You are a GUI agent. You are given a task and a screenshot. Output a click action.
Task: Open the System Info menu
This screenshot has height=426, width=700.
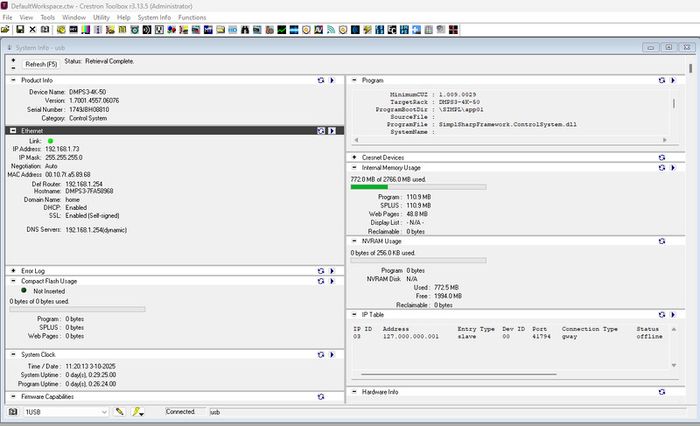tap(154, 17)
